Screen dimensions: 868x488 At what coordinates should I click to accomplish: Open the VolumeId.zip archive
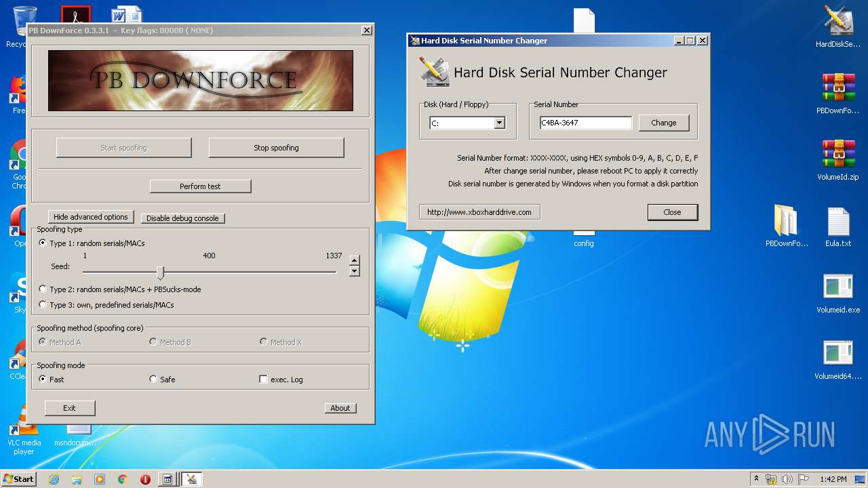pyautogui.click(x=838, y=160)
